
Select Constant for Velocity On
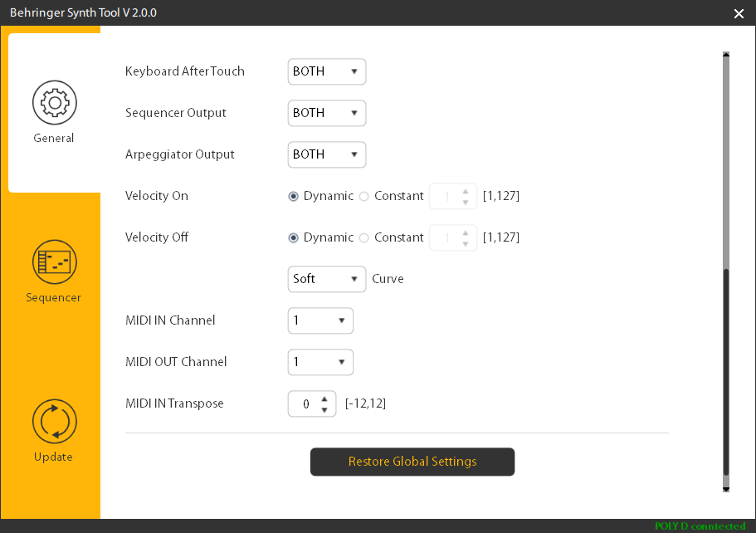[x=363, y=196]
